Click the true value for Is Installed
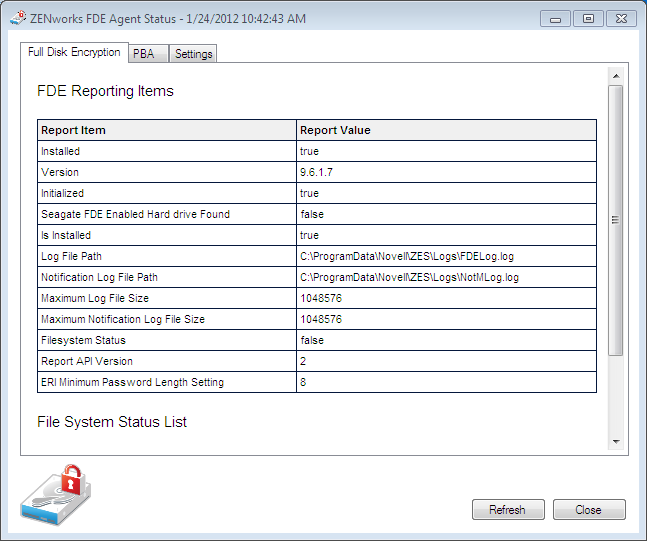The width and height of the screenshot is (647, 541). click(x=309, y=235)
